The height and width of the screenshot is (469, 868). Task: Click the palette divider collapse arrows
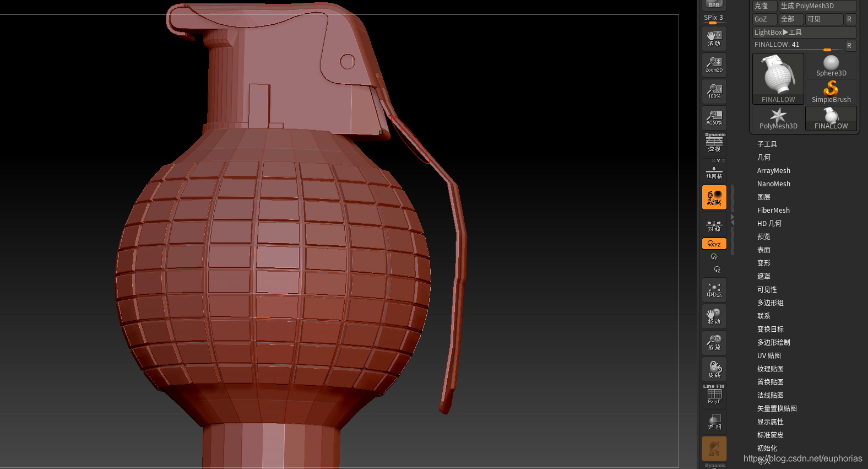[733, 219]
